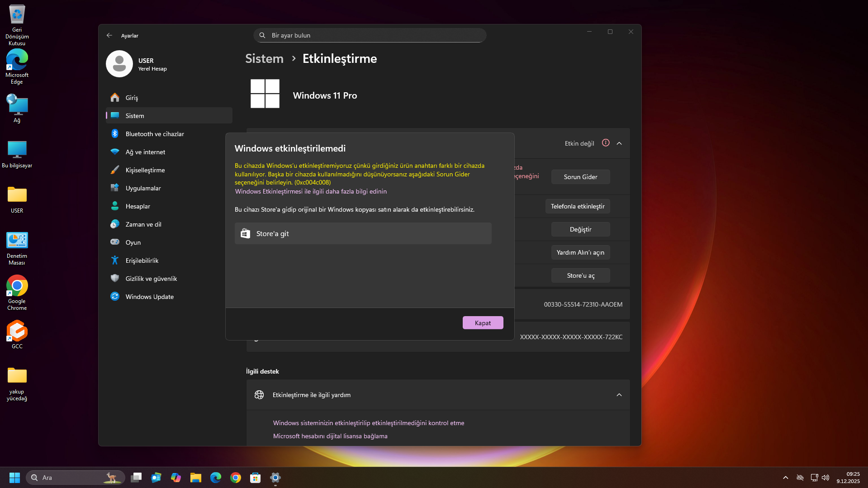The width and height of the screenshot is (868, 488).
Task: Click the taskbar Ara search box
Action: pos(76,478)
